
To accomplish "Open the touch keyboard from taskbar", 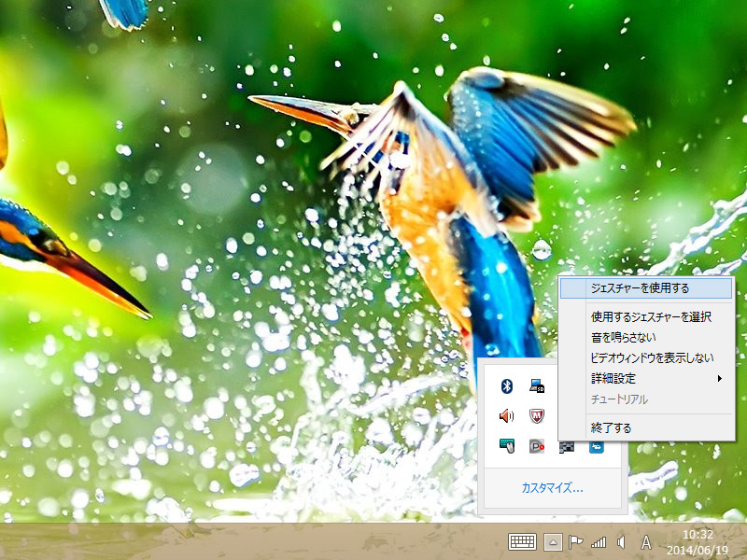I will pyautogui.click(x=522, y=542).
